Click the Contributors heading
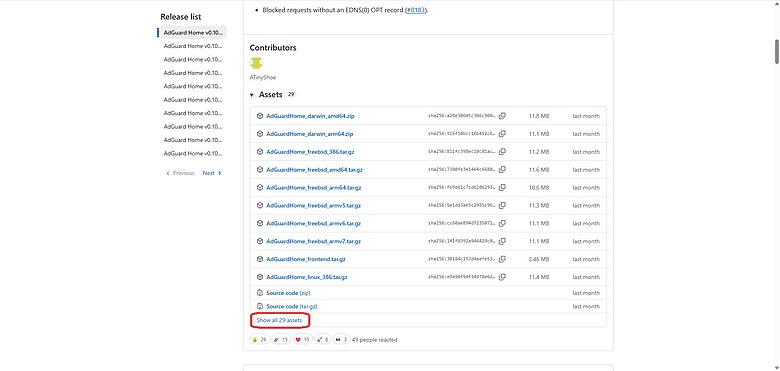The height and width of the screenshot is (371, 780). point(273,48)
